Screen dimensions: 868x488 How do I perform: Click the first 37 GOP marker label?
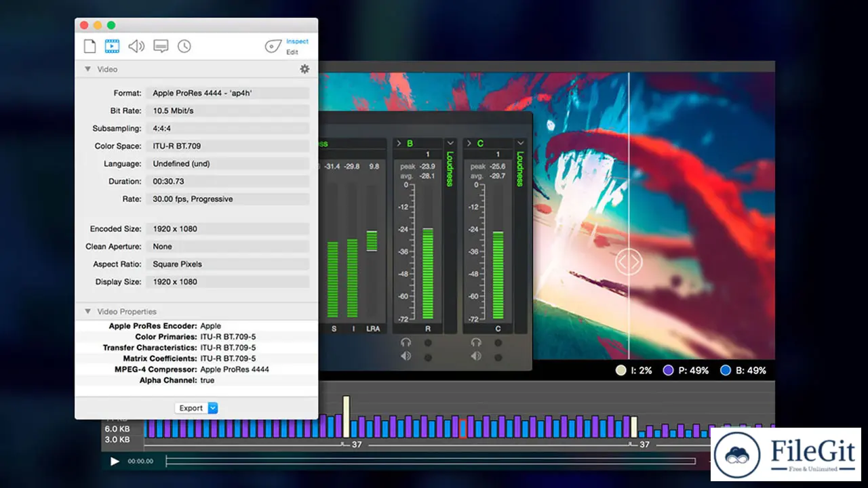click(x=357, y=445)
